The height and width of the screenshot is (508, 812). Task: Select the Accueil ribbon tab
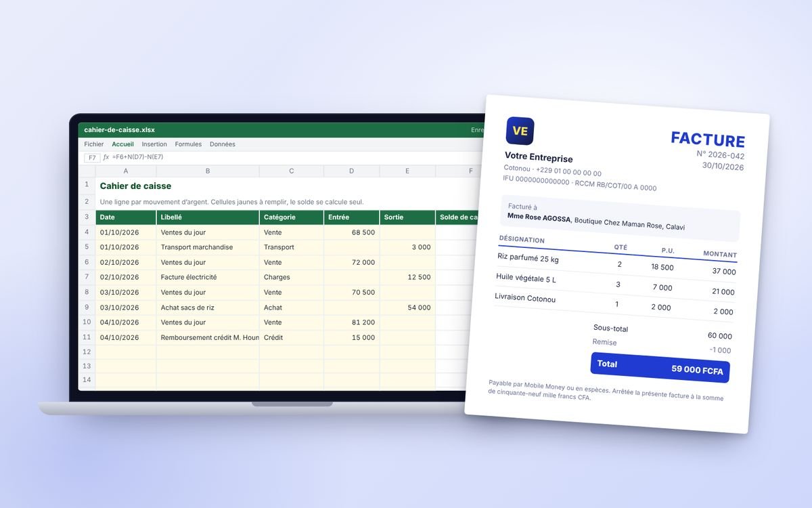tap(122, 144)
